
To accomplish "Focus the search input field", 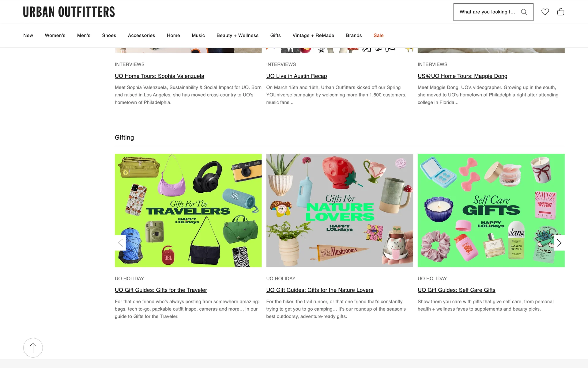I will pyautogui.click(x=487, y=12).
